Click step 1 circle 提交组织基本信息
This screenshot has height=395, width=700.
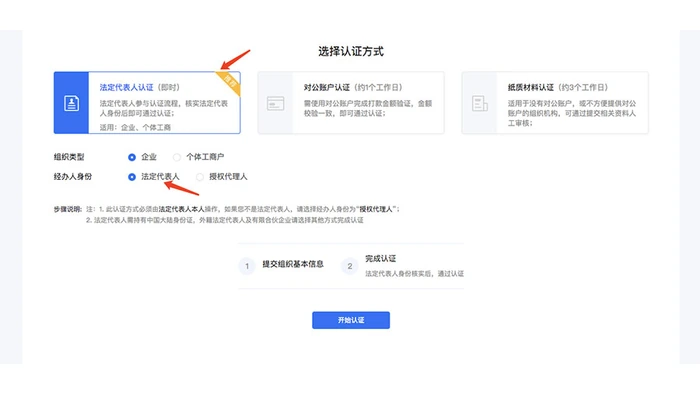click(247, 266)
